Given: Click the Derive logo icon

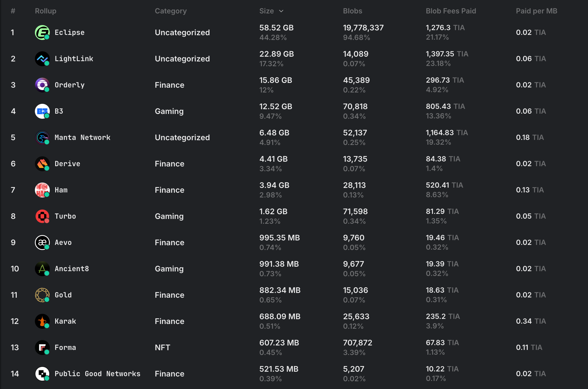Looking at the screenshot, I should [x=42, y=164].
